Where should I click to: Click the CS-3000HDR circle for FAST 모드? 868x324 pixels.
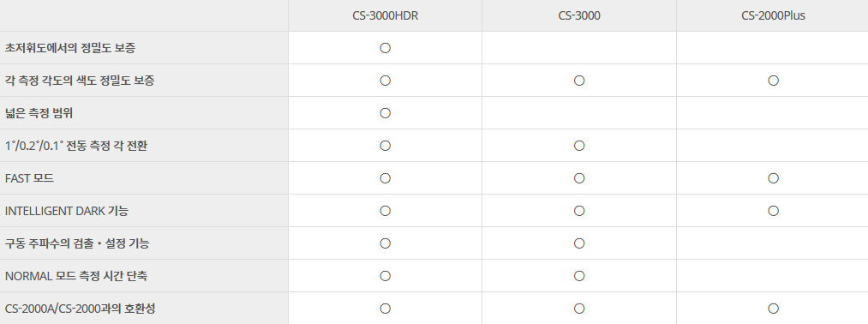click(386, 178)
